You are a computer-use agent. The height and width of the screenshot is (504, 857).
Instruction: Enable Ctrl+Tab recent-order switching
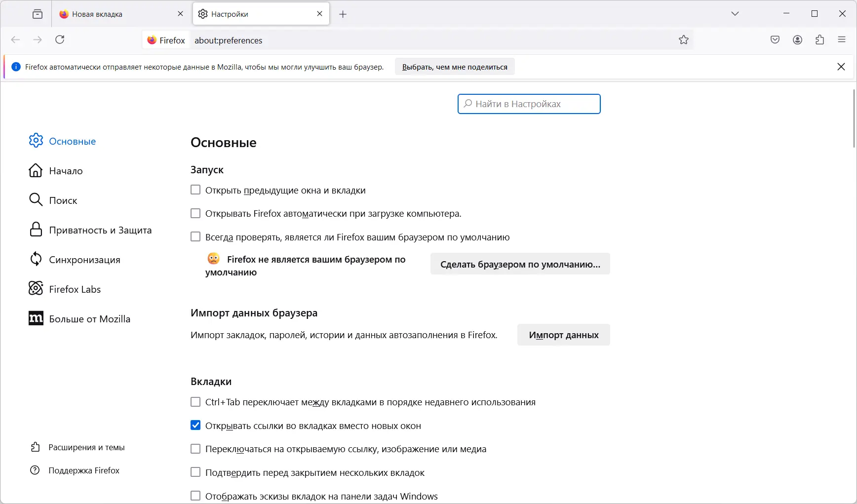click(195, 402)
